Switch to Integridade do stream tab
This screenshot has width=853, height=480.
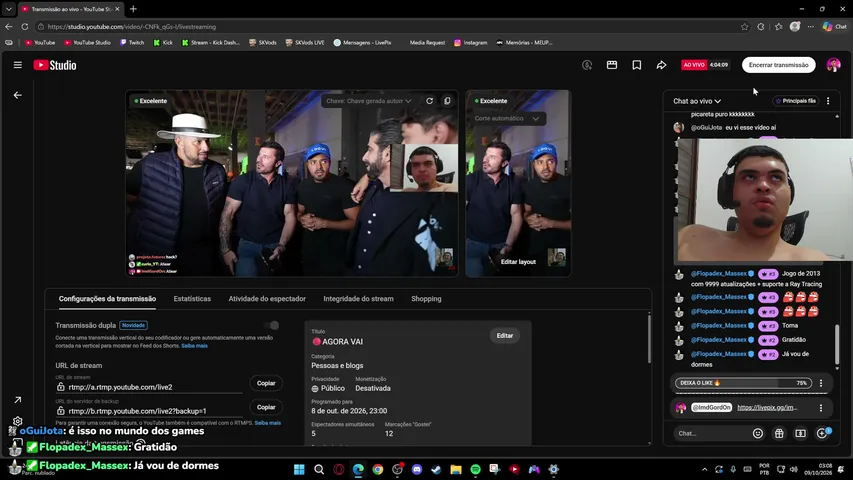358,299
